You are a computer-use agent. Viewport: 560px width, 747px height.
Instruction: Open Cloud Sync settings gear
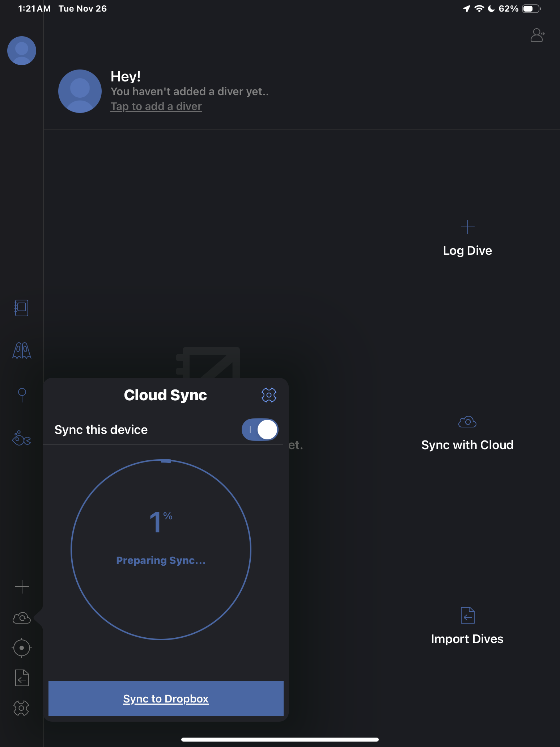pyautogui.click(x=269, y=395)
